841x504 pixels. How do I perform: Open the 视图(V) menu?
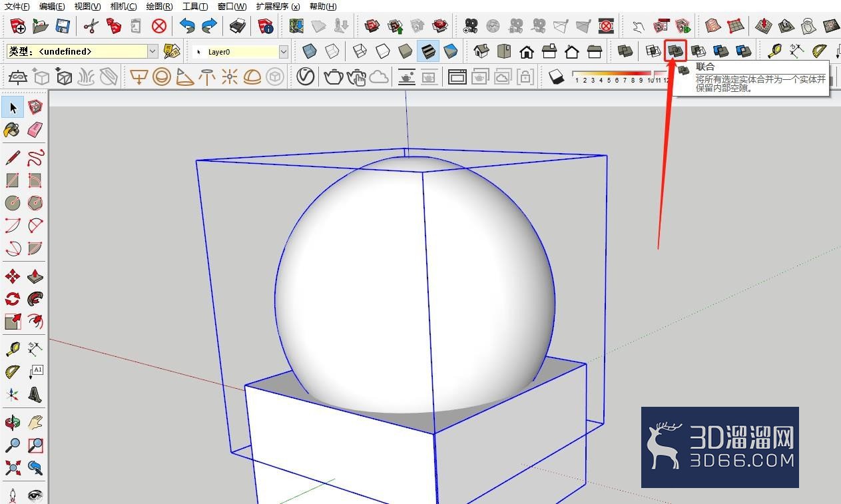pos(87,6)
